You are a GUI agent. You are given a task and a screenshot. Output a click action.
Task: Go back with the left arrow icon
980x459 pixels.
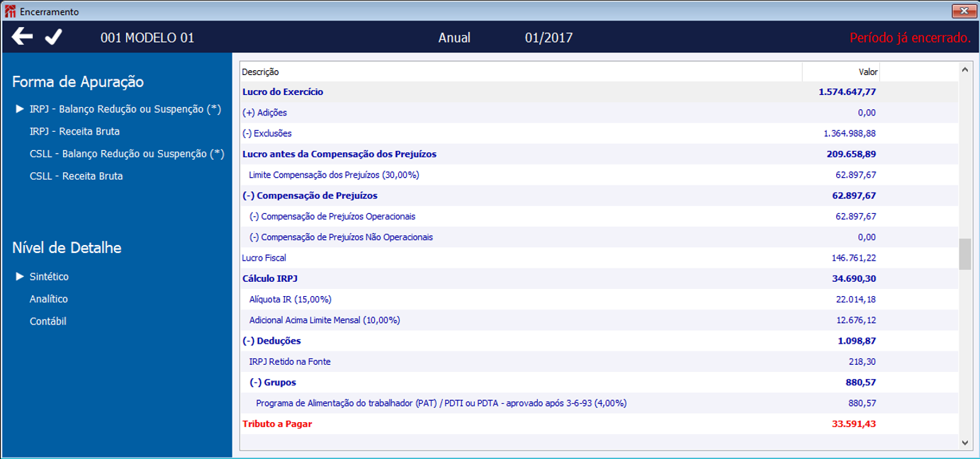point(23,37)
